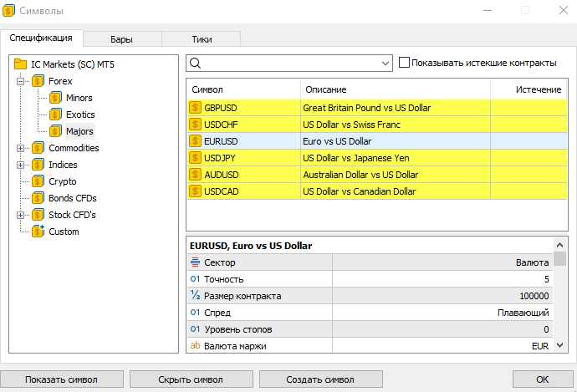Image resolution: width=577 pixels, height=392 pixels.
Task: Open the symbol search dropdown arrow
Action: pyautogui.click(x=386, y=64)
